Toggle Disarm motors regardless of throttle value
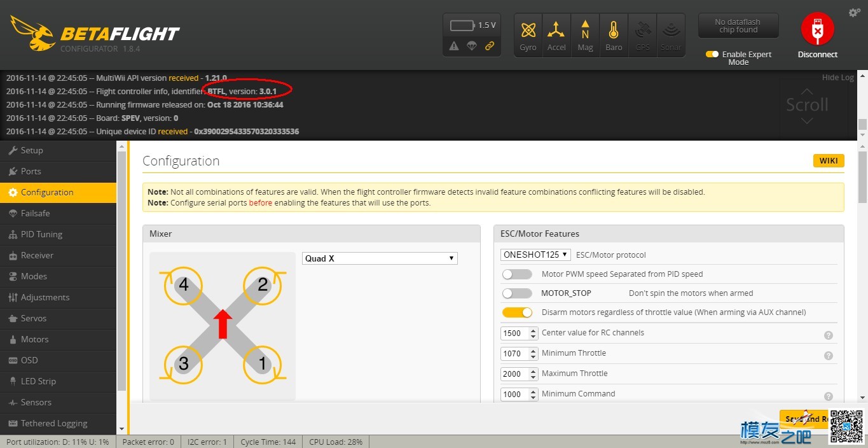 pyautogui.click(x=517, y=312)
